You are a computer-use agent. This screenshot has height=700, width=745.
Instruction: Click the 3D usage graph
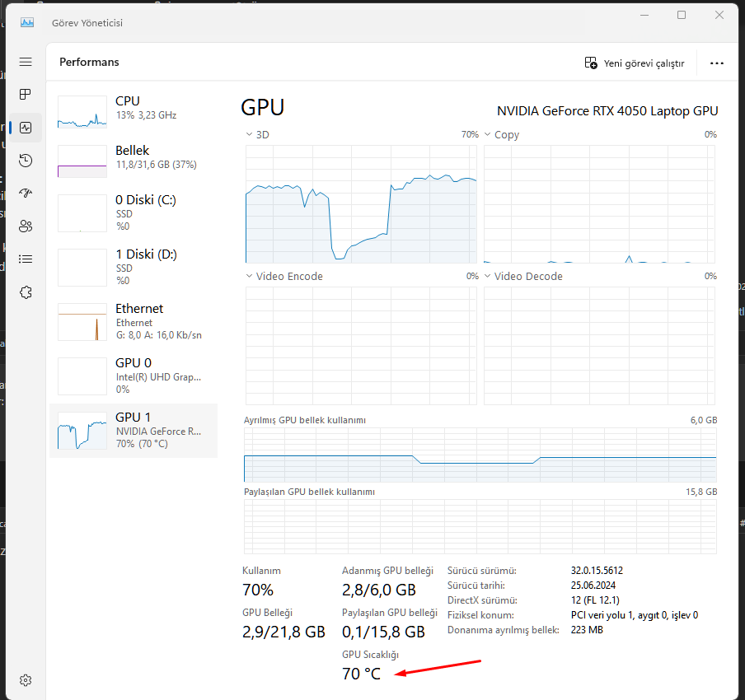pyautogui.click(x=361, y=204)
